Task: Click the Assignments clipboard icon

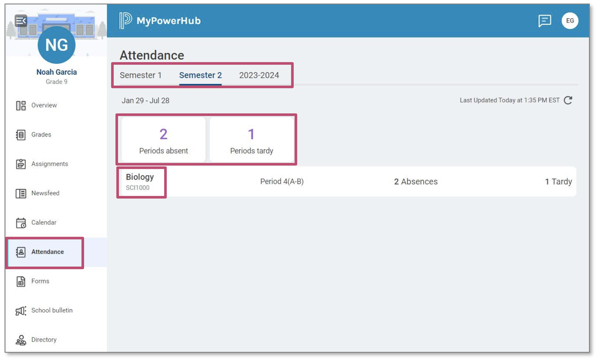Action: click(x=21, y=164)
